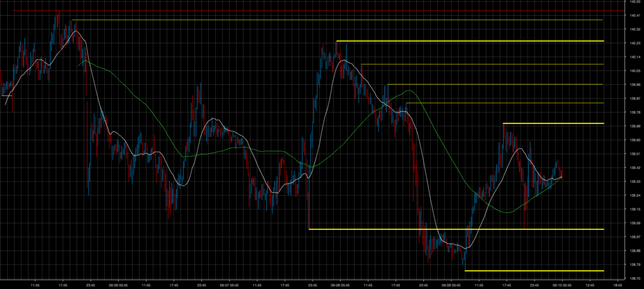The image size is (644, 289).
Task: Select the 06-07 05:45 date label
Action: 228,285
